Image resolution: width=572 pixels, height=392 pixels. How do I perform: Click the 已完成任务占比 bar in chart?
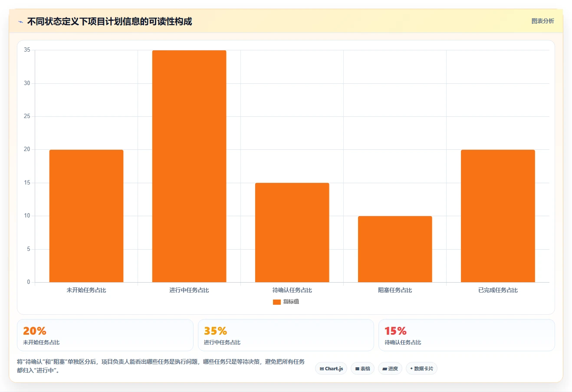pos(498,216)
